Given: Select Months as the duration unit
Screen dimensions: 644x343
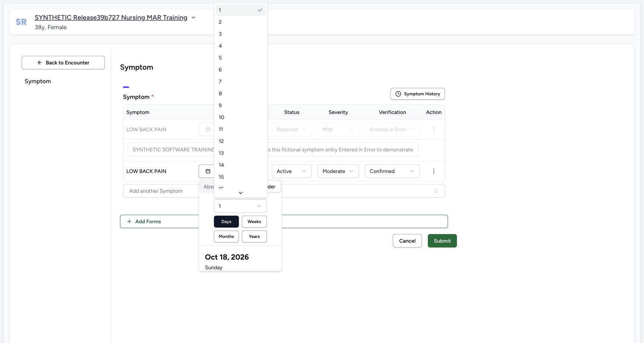Looking at the screenshot, I should 226,236.
